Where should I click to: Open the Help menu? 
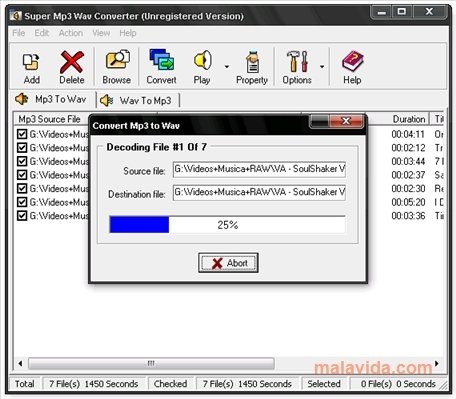(128, 33)
